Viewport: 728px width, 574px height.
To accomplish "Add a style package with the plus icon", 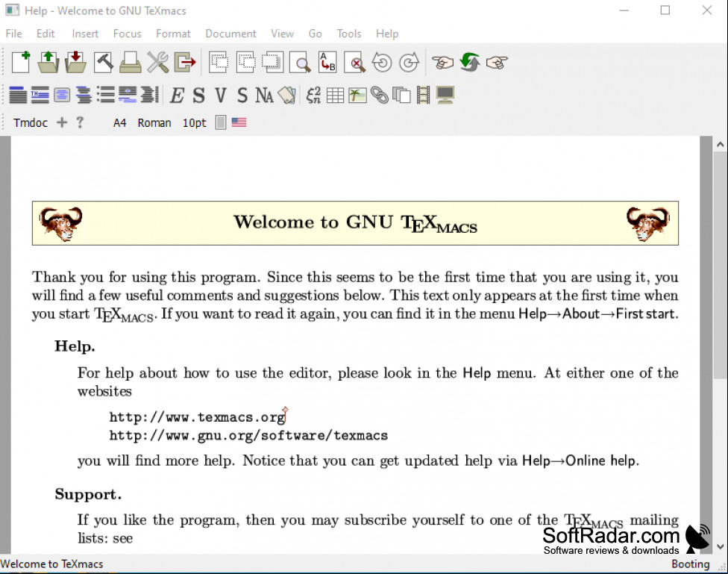I will pos(62,122).
